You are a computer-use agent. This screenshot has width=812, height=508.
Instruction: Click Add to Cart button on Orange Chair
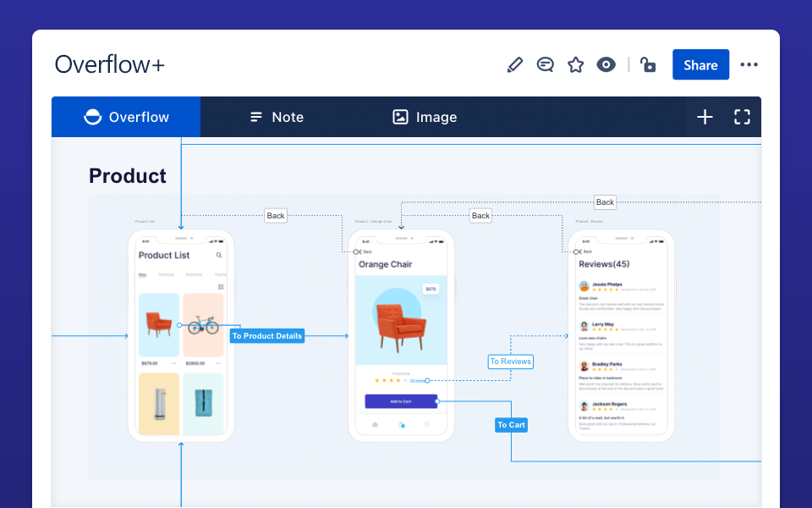coord(401,401)
